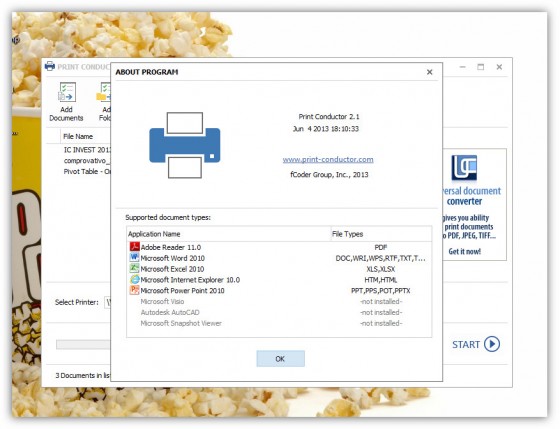Click the START button in Print Conductor
The width and height of the screenshot is (560, 429).
pos(476,344)
